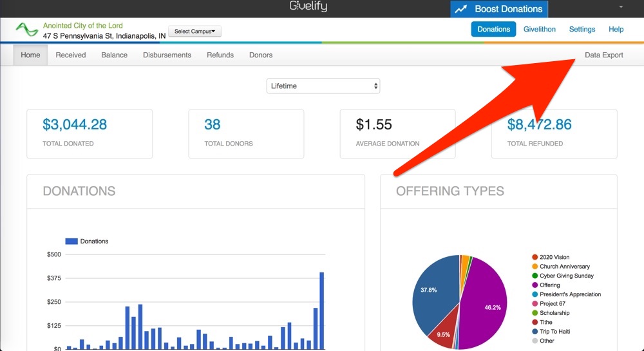Click the Anointed City green wave logo
The height and width of the screenshot is (351, 644).
click(26, 30)
